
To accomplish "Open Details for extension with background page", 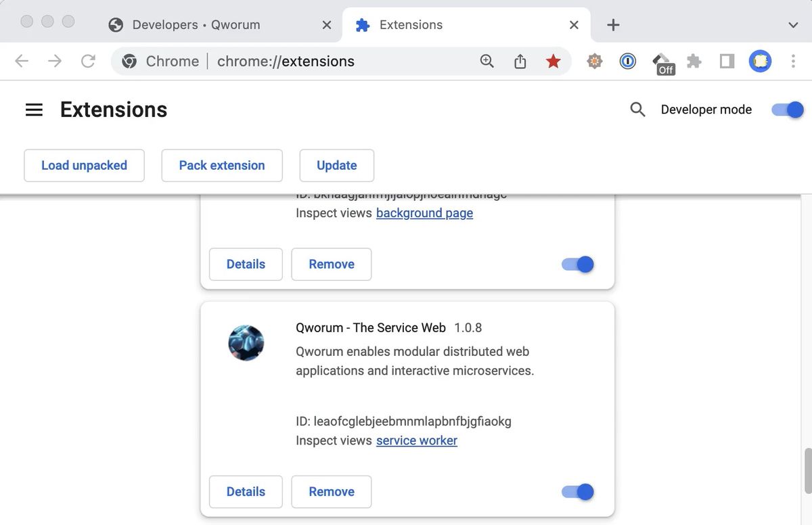I will (x=246, y=265).
